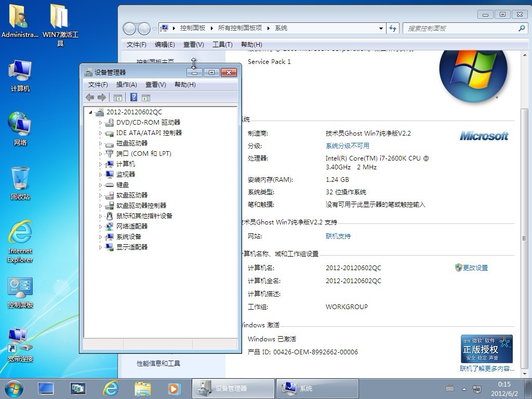The height and width of the screenshot is (399, 532).
Task: Click 所有控制面板项 breadcrumb in address bar
Action: [x=240, y=28]
